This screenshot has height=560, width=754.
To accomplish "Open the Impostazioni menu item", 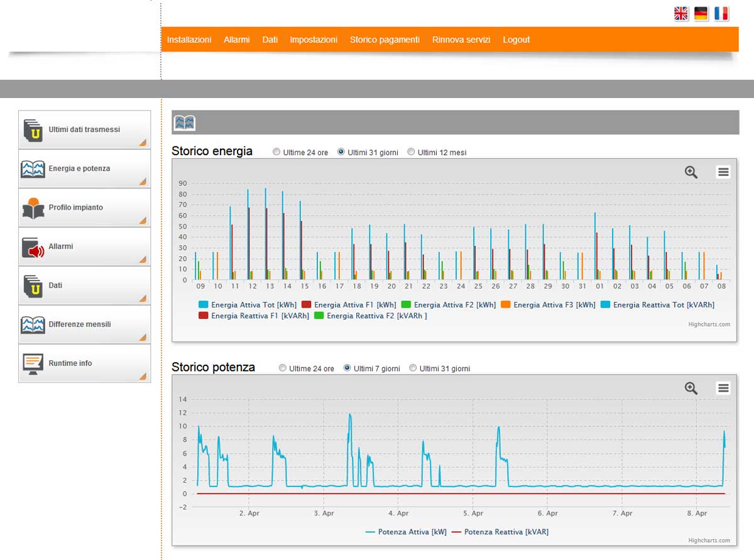I will coord(314,40).
